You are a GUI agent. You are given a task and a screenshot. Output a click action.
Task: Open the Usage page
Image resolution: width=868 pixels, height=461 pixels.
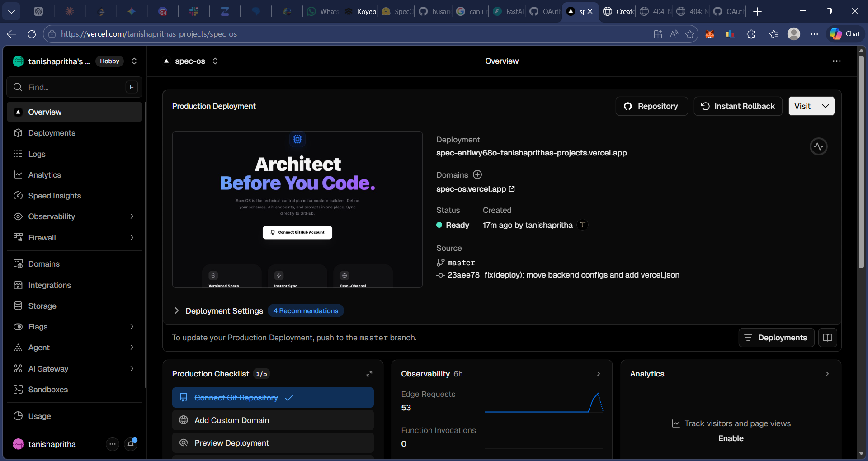point(74,416)
